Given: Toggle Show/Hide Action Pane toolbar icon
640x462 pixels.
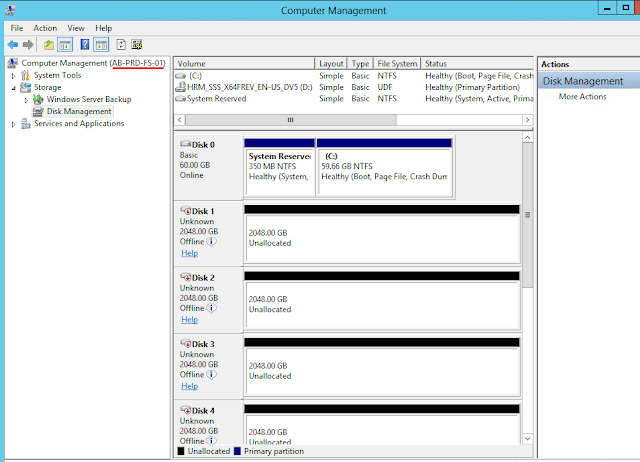Looking at the screenshot, I should 101,44.
